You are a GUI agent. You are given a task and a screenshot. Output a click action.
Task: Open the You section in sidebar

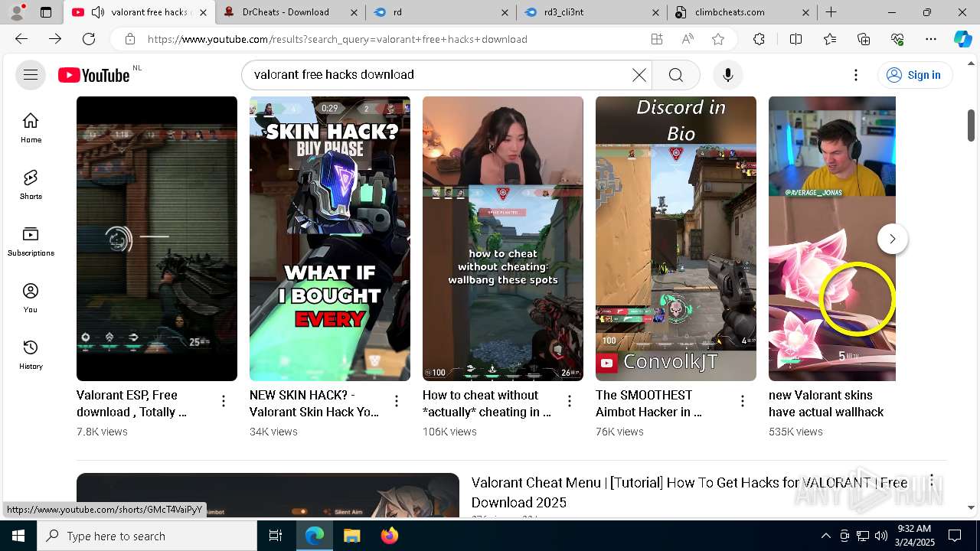pos(31,298)
